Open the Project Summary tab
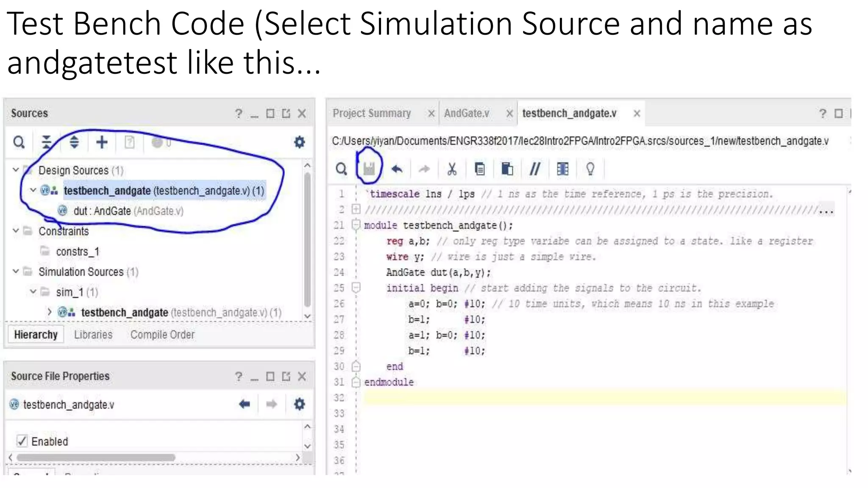 pos(372,114)
